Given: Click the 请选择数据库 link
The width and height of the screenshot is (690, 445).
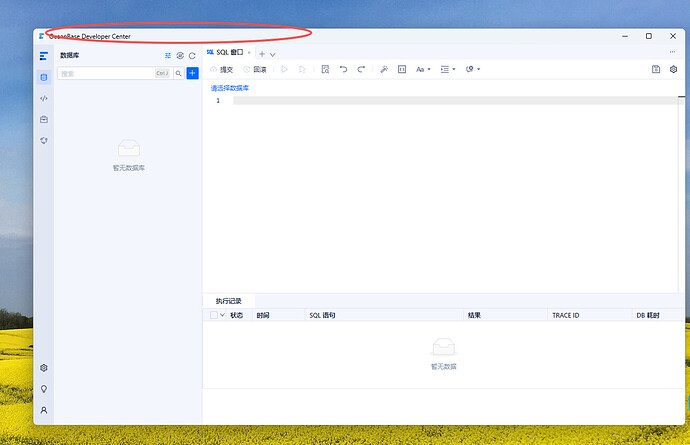Looking at the screenshot, I should [x=230, y=88].
